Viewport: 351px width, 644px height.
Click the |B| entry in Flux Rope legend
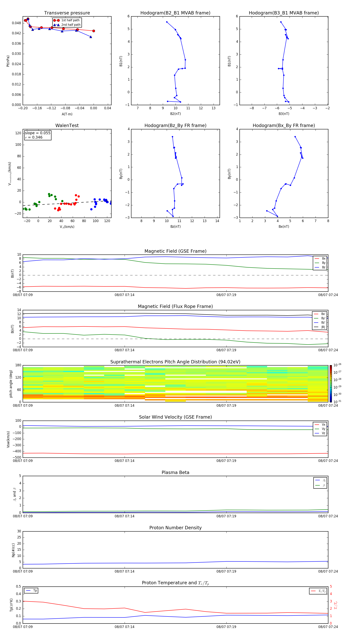click(320, 327)
